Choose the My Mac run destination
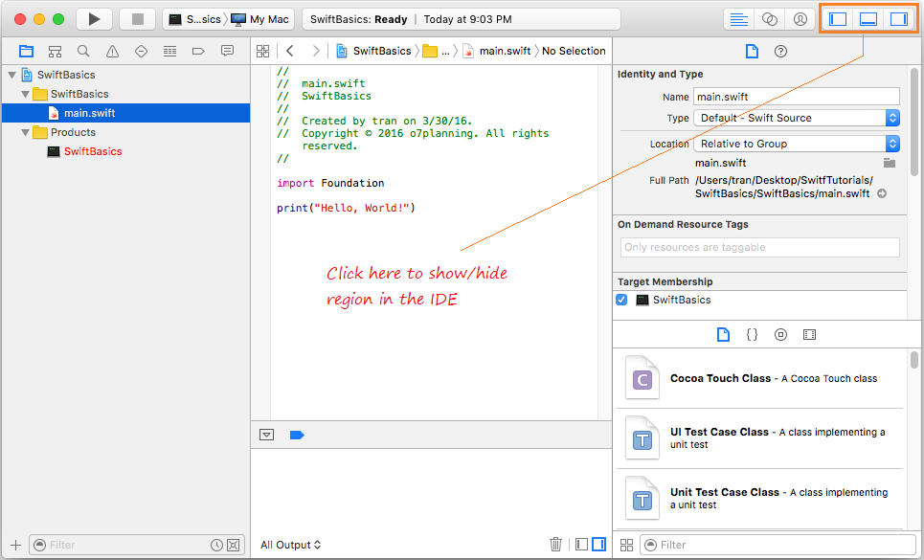Image resolution: width=924 pixels, height=560 pixels. pyautogui.click(x=259, y=19)
